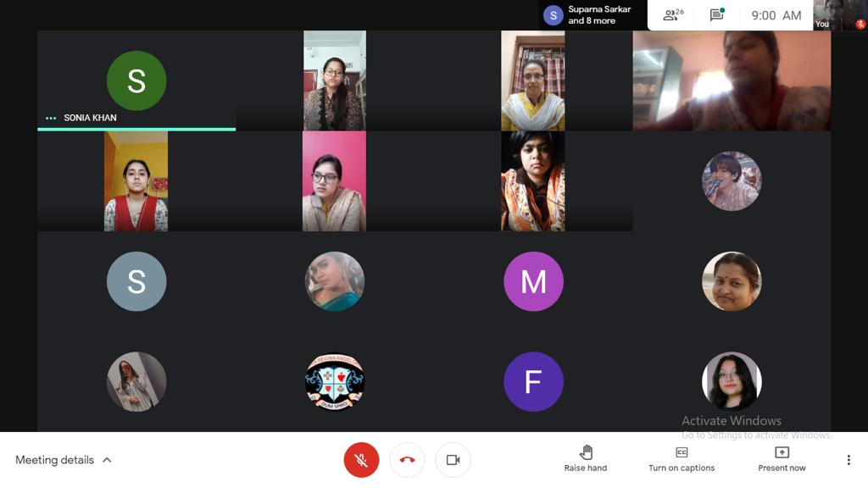Open the meeting chat panel
This screenshot has width=868, height=488.
pos(716,15)
